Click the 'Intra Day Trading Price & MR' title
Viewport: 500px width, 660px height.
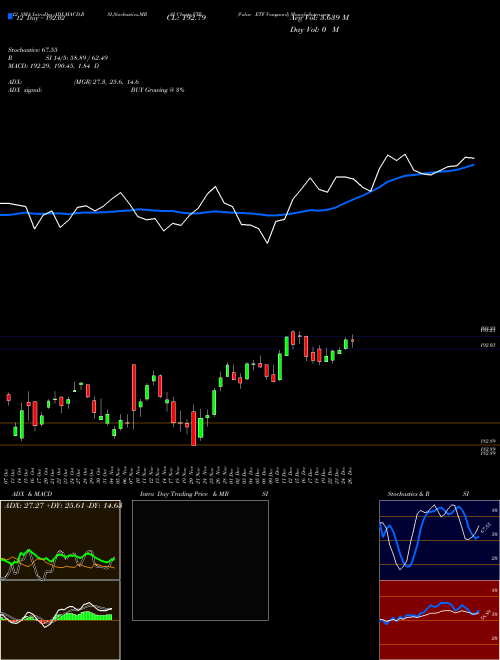(x=184, y=494)
